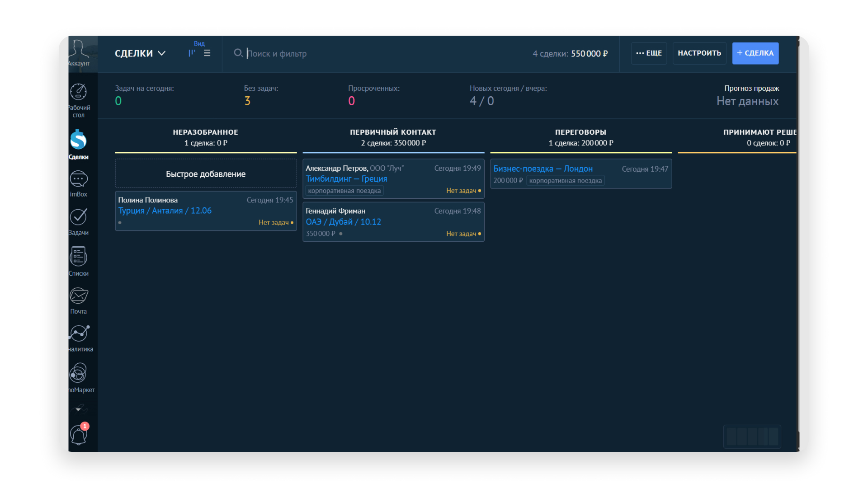868x488 pixels.
Task: Click the Поиск и фильтр search field
Action: pyautogui.click(x=362, y=54)
